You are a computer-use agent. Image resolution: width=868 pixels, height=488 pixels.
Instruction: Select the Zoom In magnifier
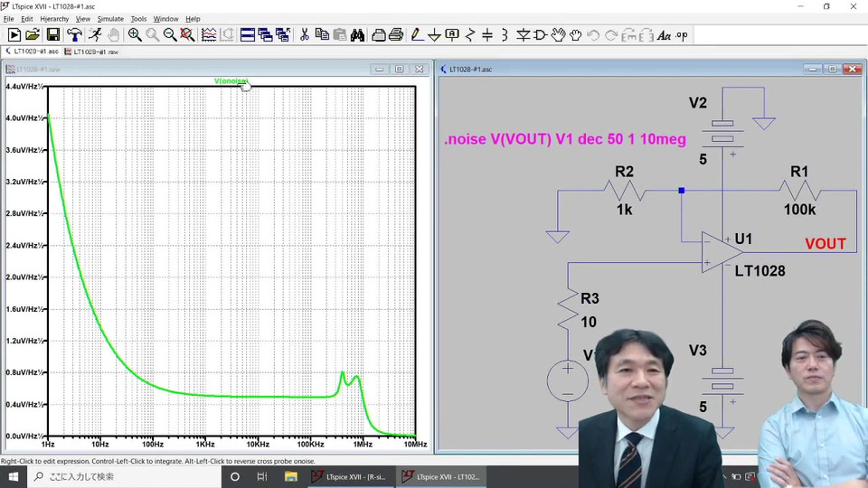(x=135, y=35)
